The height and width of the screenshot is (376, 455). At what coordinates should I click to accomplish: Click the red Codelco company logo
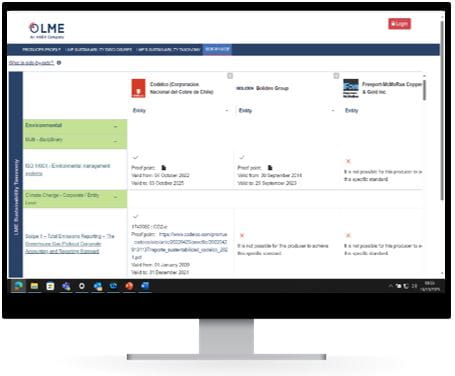[x=138, y=88]
